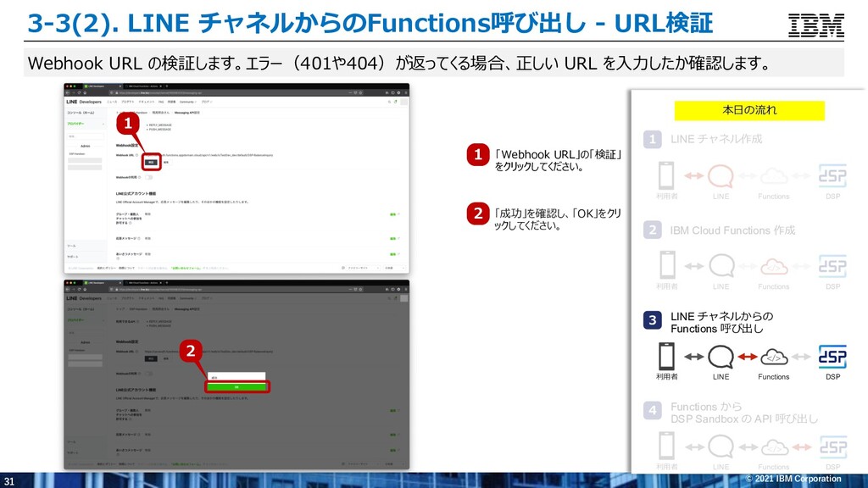Click the LINE チャネルからの Functions 呼び出し step title

[722, 323]
